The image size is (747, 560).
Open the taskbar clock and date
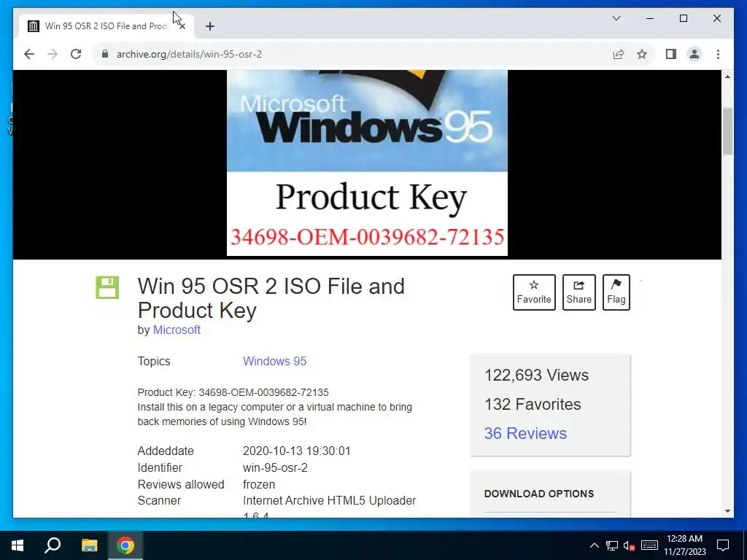[684, 545]
